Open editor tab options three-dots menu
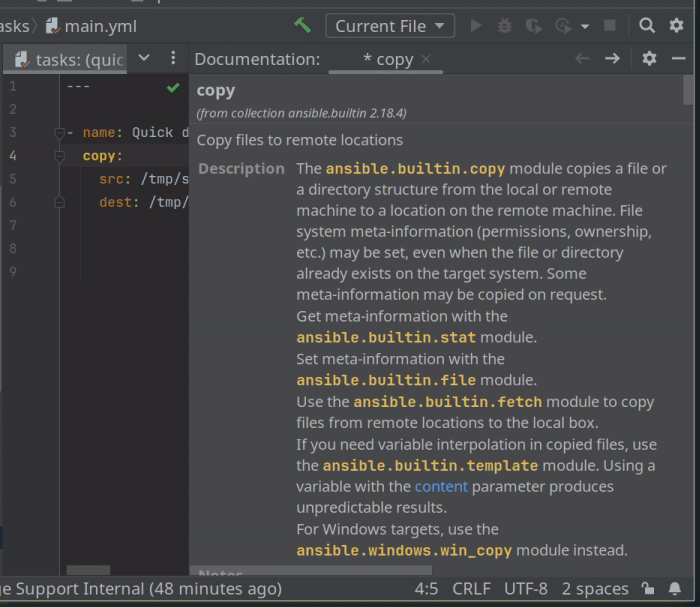Viewport: 700px width, 607px height. (x=173, y=58)
